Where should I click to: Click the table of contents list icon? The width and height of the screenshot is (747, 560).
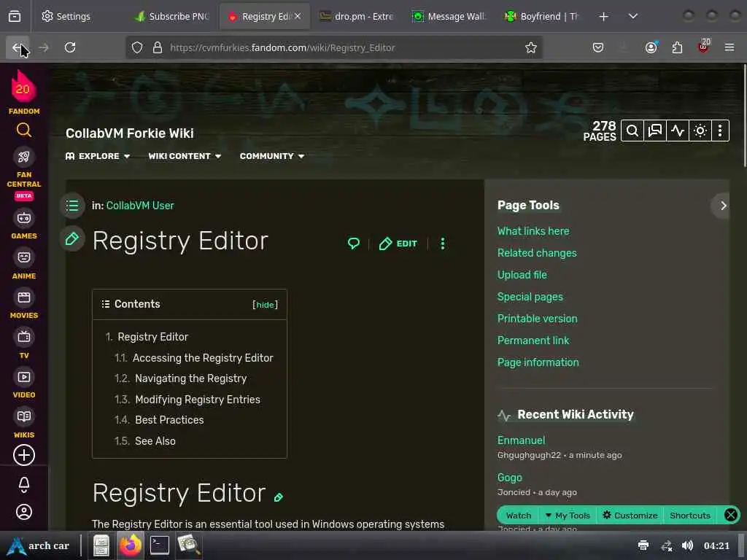tap(72, 206)
